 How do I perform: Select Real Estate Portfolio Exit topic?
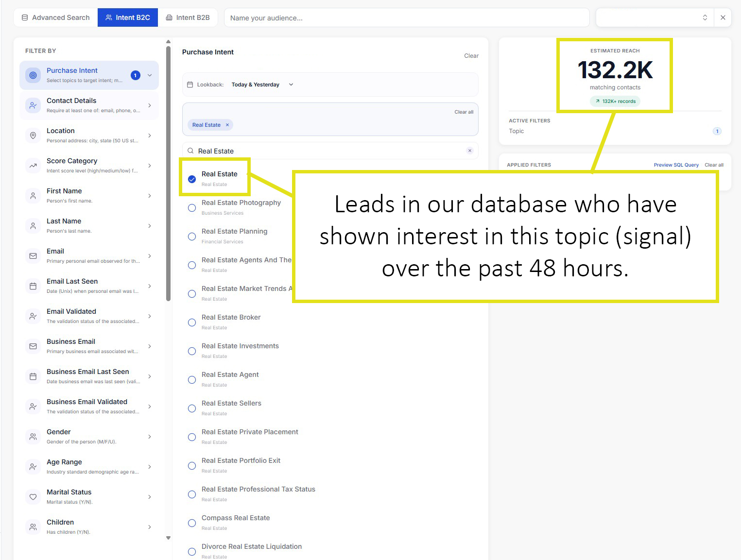[x=192, y=466]
